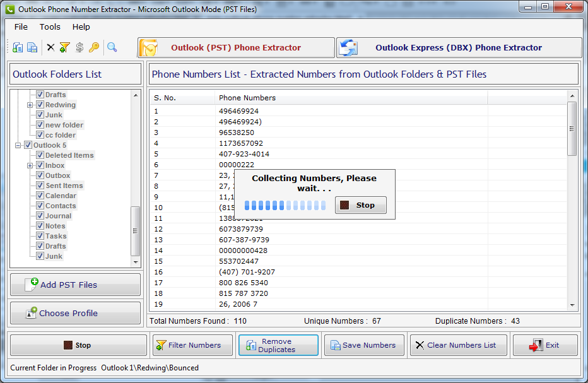Uncheck the Deleted Items checkbox

(x=40, y=155)
